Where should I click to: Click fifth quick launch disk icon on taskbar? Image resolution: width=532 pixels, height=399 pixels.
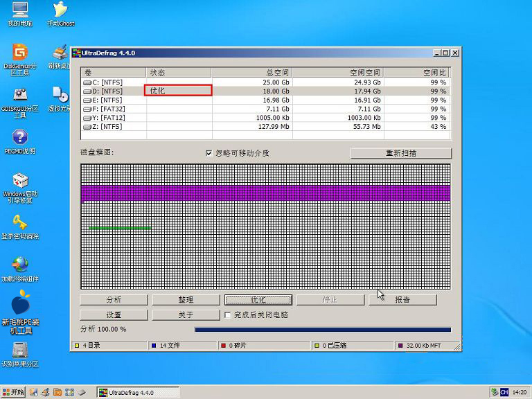click(x=82, y=392)
